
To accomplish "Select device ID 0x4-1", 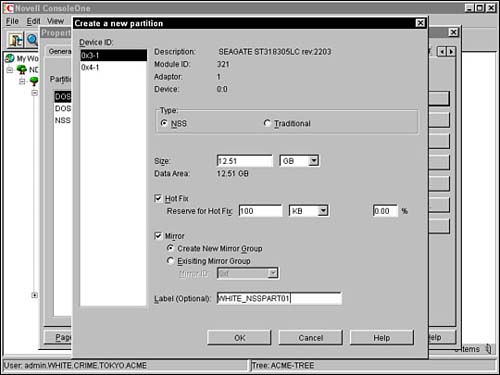I will (113, 67).
